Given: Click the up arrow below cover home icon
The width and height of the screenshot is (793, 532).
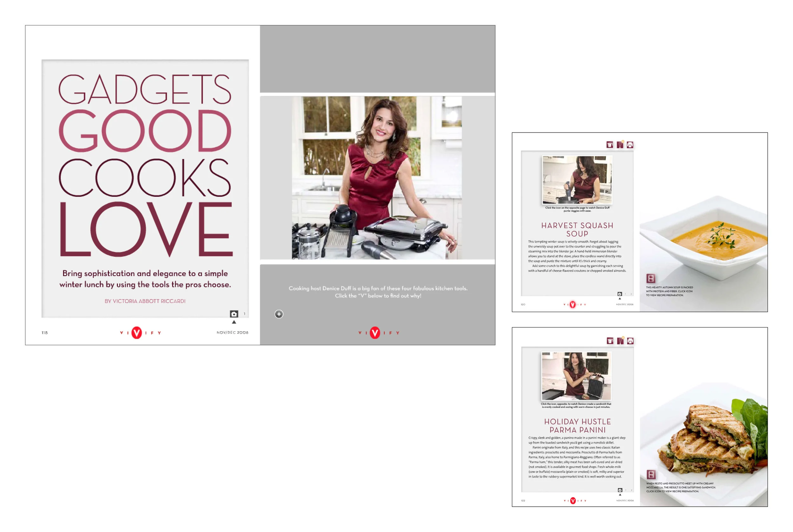Looking at the screenshot, I should pyautogui.click(x=234, y=322).
